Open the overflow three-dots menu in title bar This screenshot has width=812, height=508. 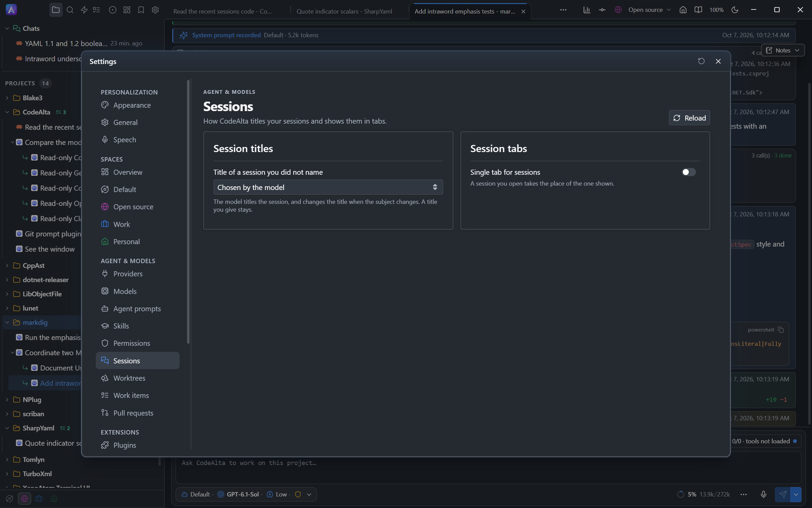[x=563, y=10]
